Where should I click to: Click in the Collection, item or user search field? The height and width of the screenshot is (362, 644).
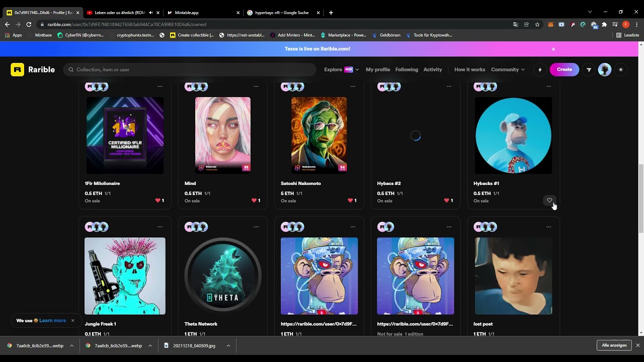[x=190, y=69]
